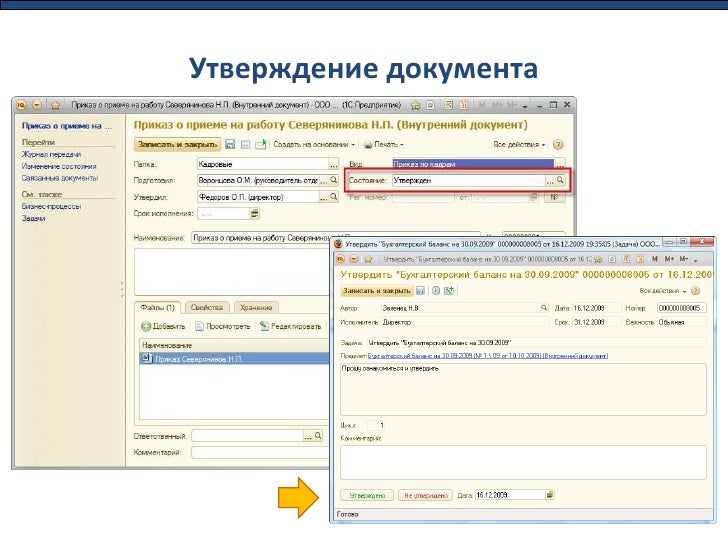The height and width of the screenshot is (546, 728).
Task: Click the Комментарий field in the Приказ window
Action: tap(261, 452)
